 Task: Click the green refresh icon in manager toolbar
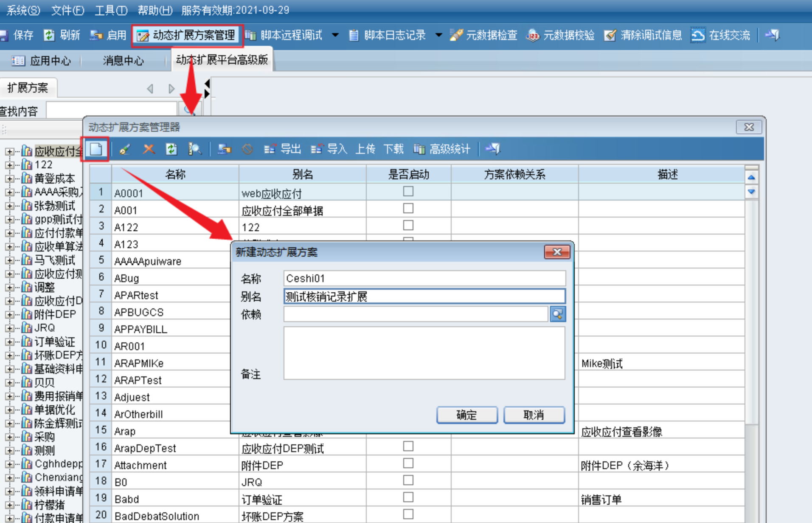click(x=171, y=149)
